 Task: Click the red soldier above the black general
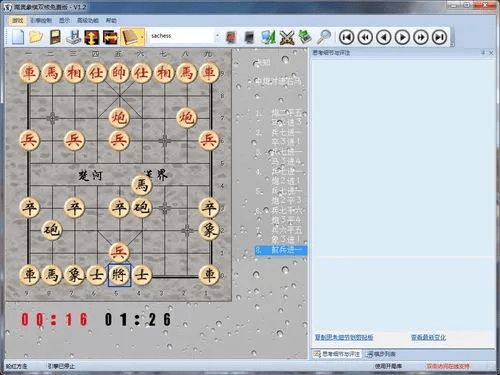tap(119, 252)
